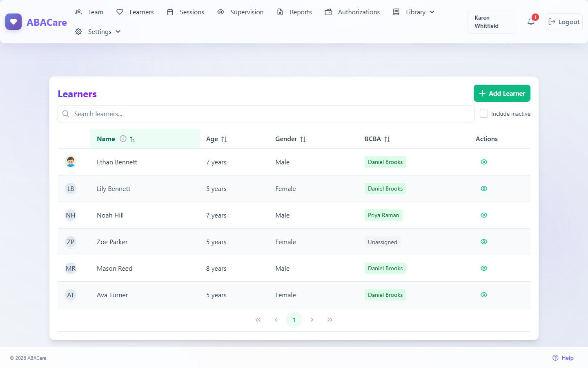The width and height of the screenshot is (588, 368).
Task: Toggle Gender column sort order
Action: pyautogui.click(x=303, y=139)
